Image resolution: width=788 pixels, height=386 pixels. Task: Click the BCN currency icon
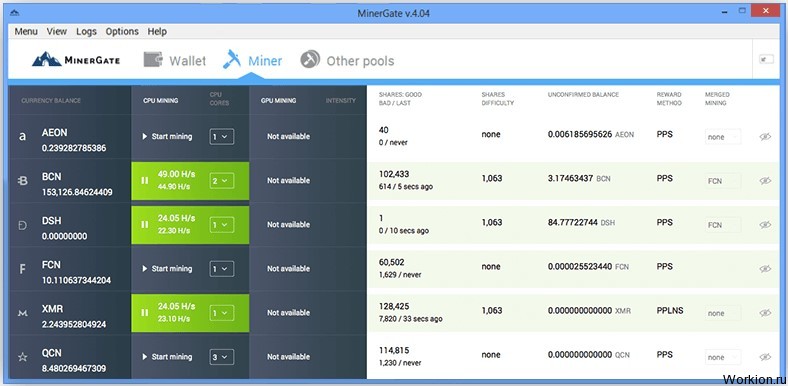23,181
